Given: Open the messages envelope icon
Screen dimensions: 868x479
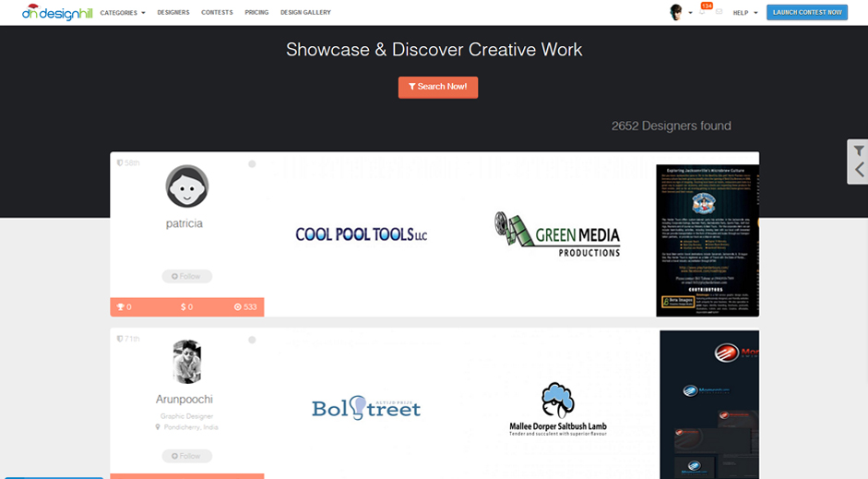Looking at the screenshot, I should [719, 12].
